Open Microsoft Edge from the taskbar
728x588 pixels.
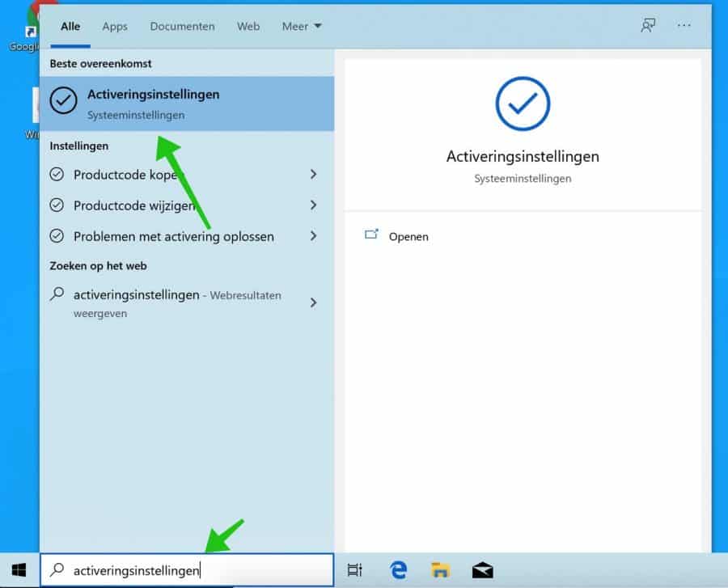pos(398,569)
